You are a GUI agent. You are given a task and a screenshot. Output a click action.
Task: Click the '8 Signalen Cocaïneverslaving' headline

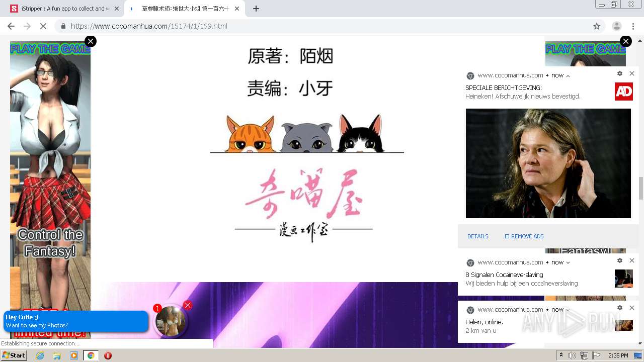[504, 275]
